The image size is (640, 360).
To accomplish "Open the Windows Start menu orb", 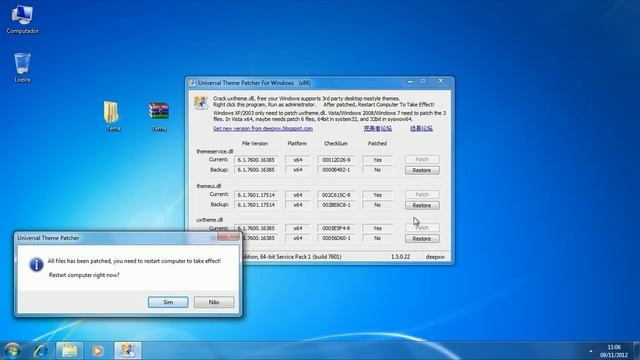I will 12,351.
